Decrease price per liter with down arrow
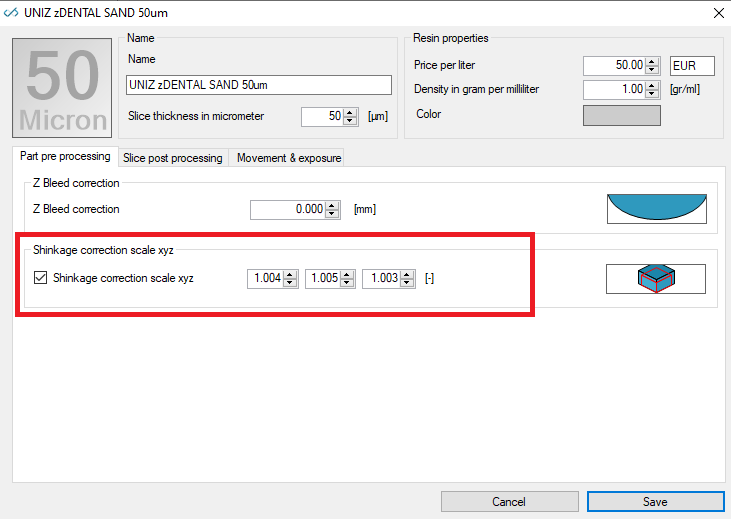This screenshot has width=731, height=519. (652, 69)
